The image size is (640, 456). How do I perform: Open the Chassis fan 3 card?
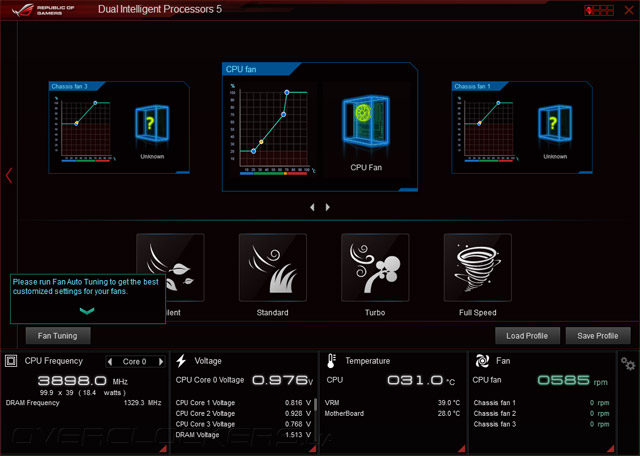(119, 127)
